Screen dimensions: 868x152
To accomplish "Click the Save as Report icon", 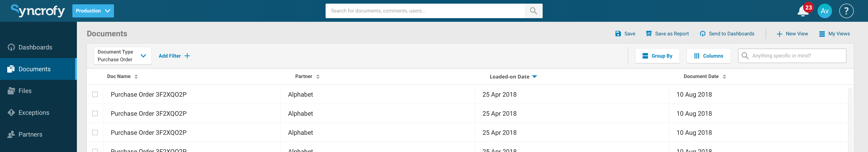I will 649,34.
